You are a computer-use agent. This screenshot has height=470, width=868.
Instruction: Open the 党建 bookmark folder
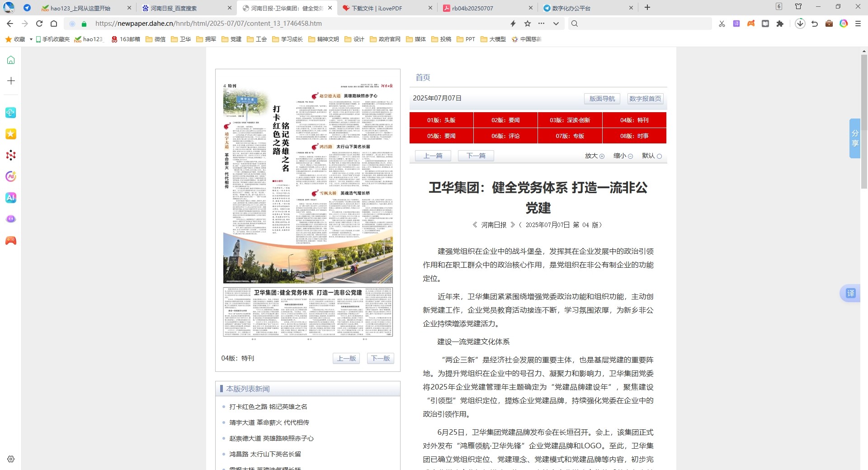(231, 39)
